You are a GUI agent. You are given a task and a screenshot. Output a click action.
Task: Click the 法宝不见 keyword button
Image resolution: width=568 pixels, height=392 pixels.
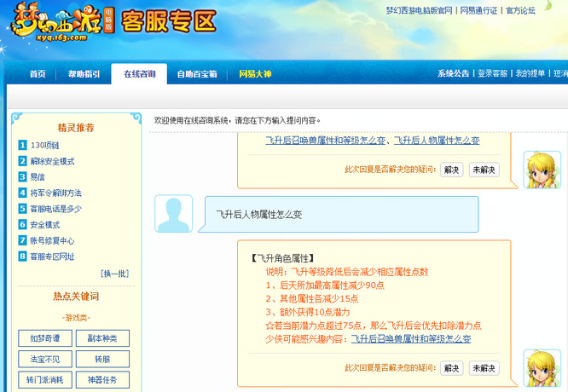(45, 359)
